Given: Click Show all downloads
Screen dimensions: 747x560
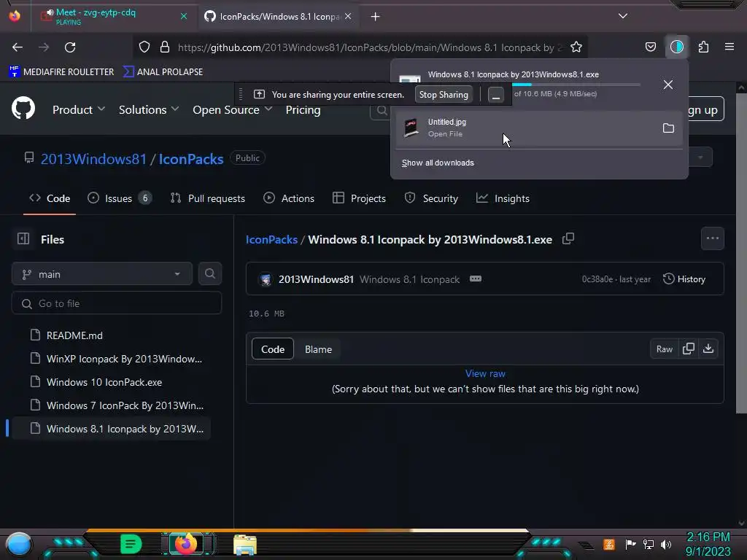Looking at the screenshot, I should pos(438,163).
